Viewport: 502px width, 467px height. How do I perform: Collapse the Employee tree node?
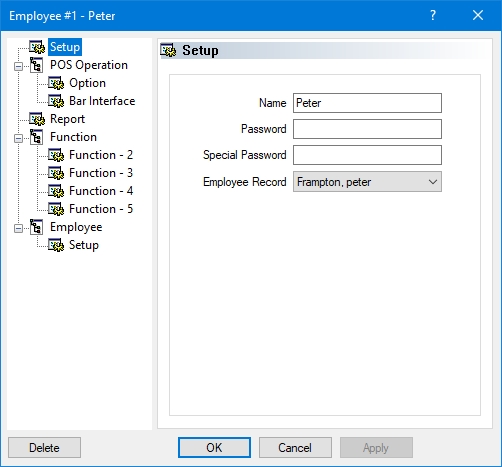18,228
